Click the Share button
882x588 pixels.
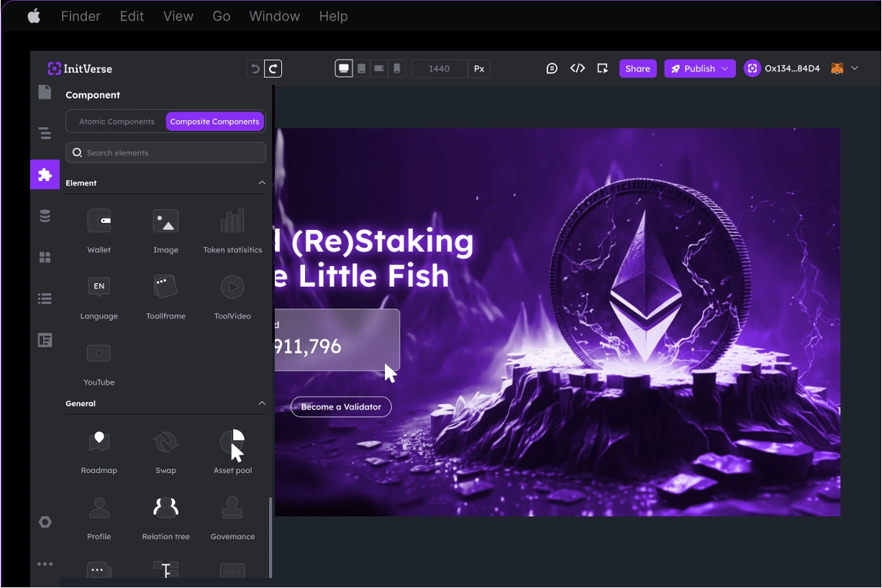tap(637, 69)
